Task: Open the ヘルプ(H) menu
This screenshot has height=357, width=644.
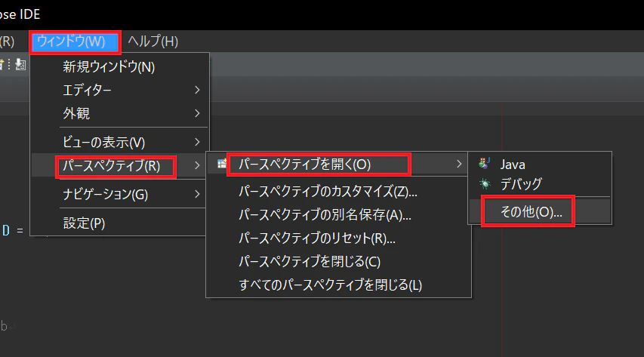Action: click(x=153, y=42)
